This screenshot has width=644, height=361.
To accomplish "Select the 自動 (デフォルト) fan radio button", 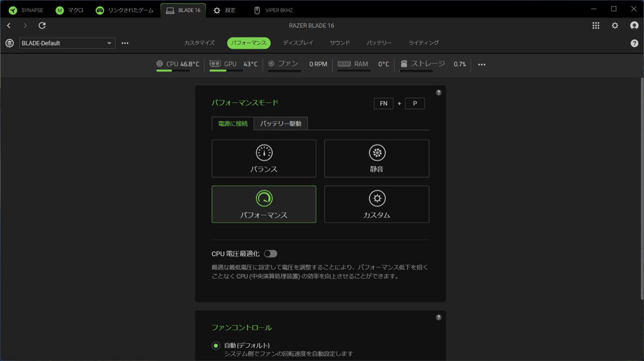I will tap(215, 346).
